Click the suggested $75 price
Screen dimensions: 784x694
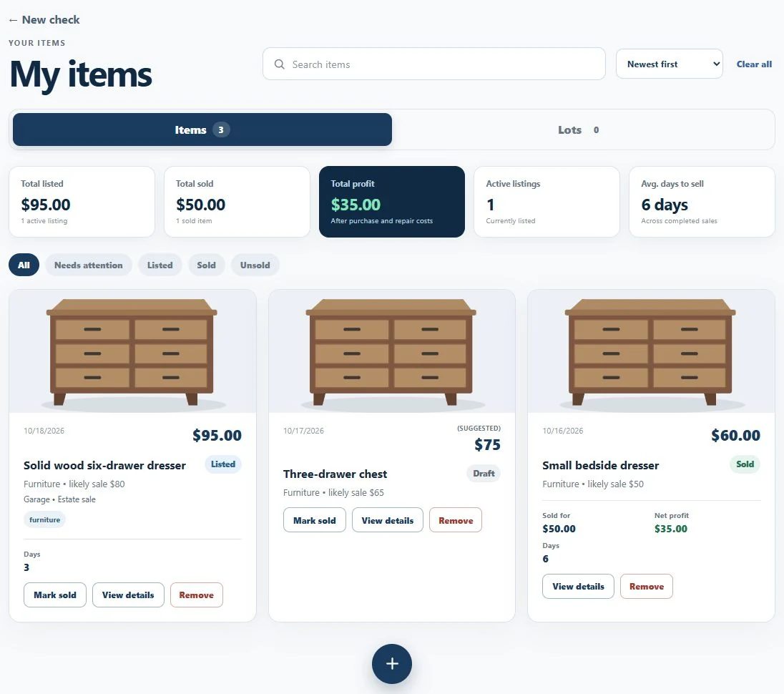pyautogui.click(x=488, y=444)
